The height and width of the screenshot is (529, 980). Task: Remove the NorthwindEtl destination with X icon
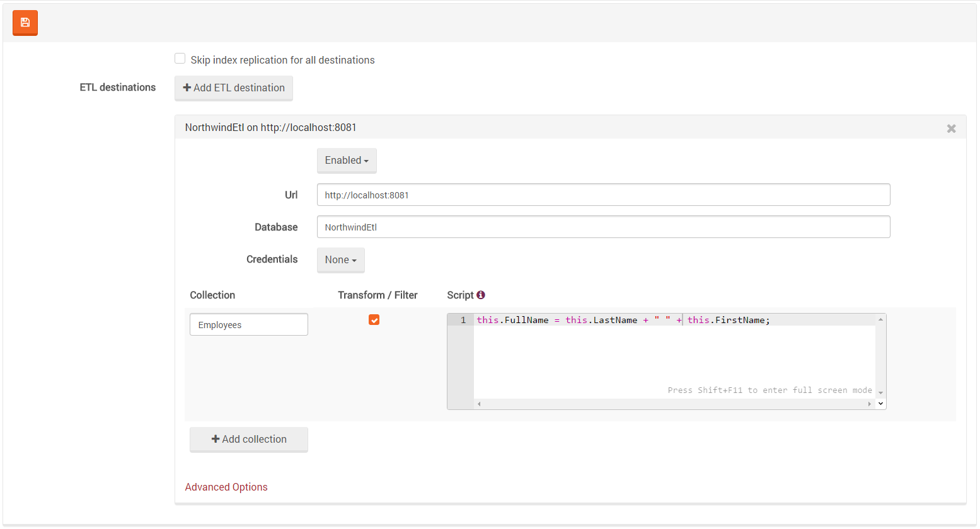tap(951, 128)
